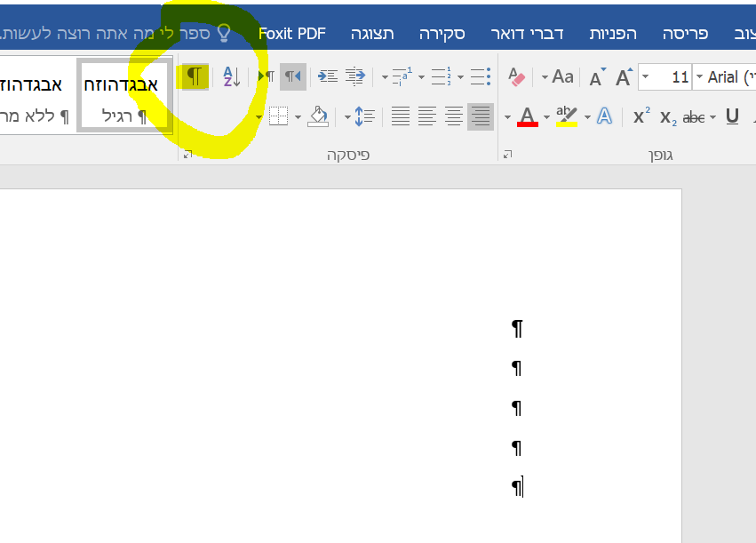756x543 pixels.
Task: Open the line spacing dropdown arrow
Action: (x=347, y=117)
